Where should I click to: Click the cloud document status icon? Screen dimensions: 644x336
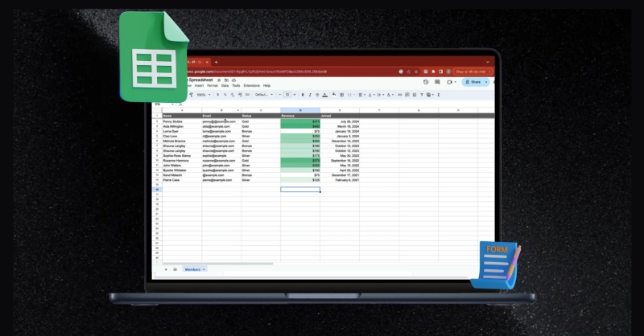[233, 80]
